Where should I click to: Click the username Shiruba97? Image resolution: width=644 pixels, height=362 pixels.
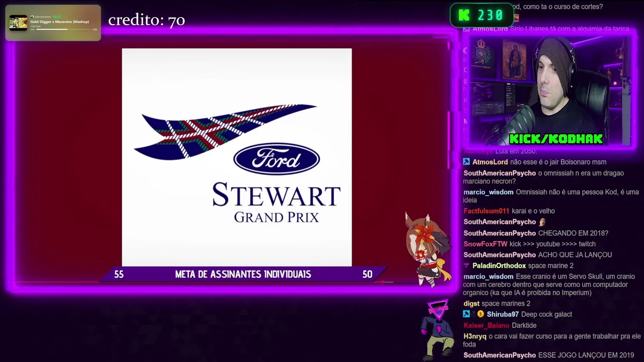pyautogui.click(x=503, y=314)
